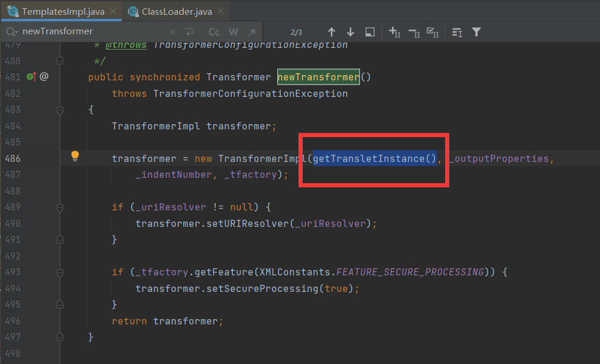Click the selected getTransletInstance() call
The width and height of the screenshot is (600, 364).
point(375,158)
